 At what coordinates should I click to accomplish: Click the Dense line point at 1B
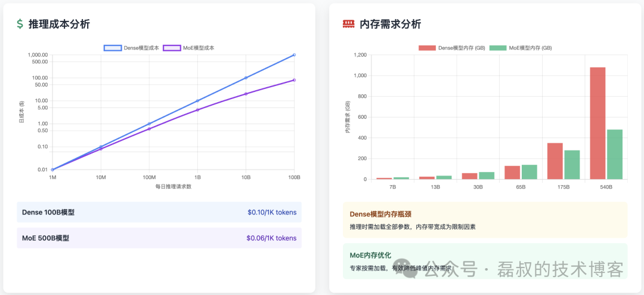pos(197,101)
